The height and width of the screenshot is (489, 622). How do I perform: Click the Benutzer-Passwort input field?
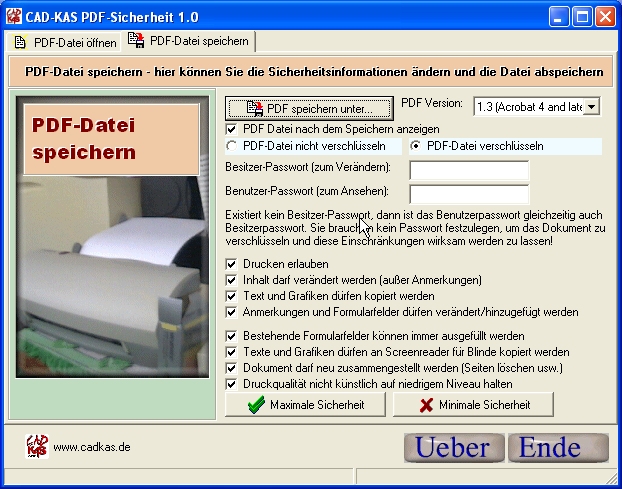468,194
